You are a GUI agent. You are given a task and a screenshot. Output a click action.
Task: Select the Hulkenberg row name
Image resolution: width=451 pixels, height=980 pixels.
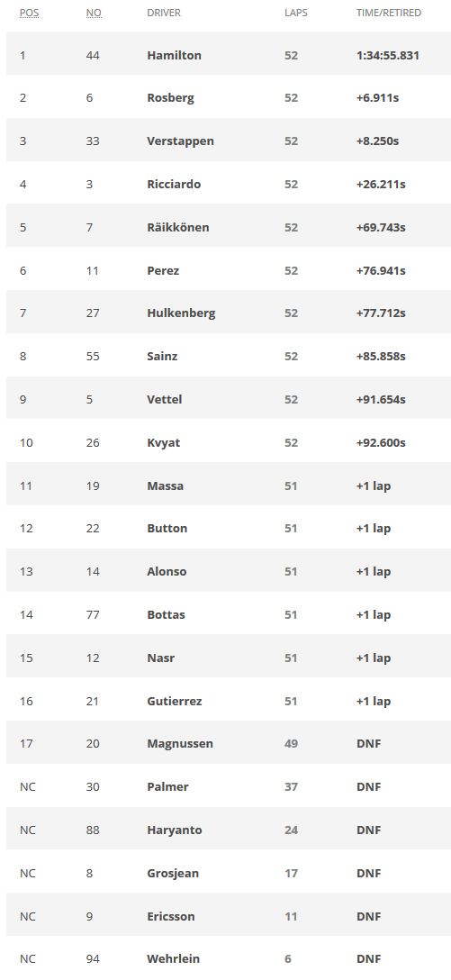pos(181,313)
